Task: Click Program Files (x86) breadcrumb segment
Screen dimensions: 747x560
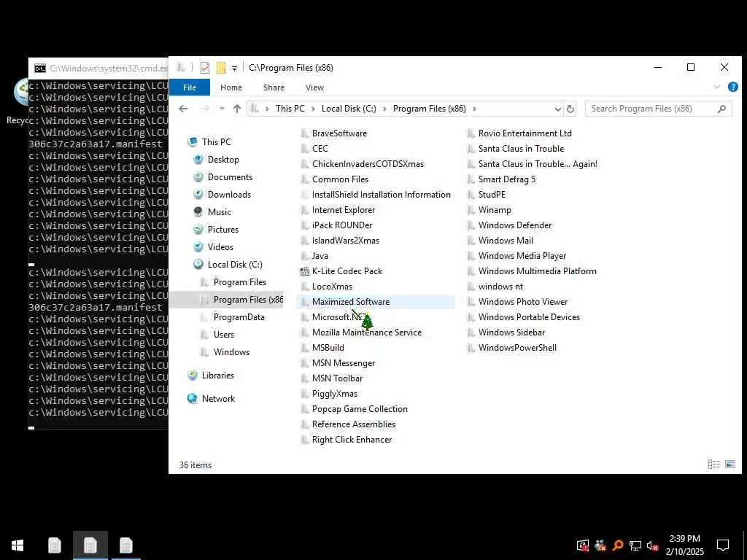Action: pyautogui.click(x=429, y=109)
